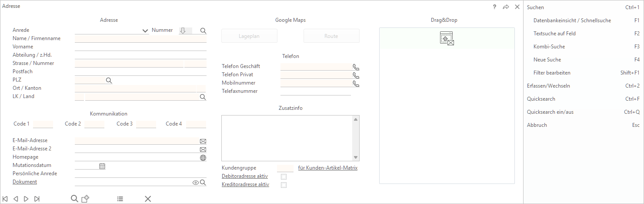The width and height of the screenshot is (644, 204).
Task: Click the envelope icon next to E-Mail-Adresse
Action: coord(203,141)
